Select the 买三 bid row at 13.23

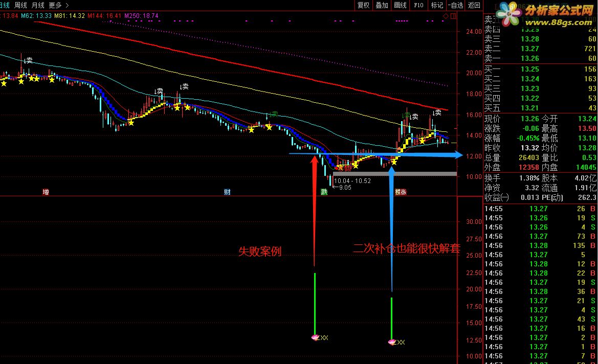click(540, 88)
